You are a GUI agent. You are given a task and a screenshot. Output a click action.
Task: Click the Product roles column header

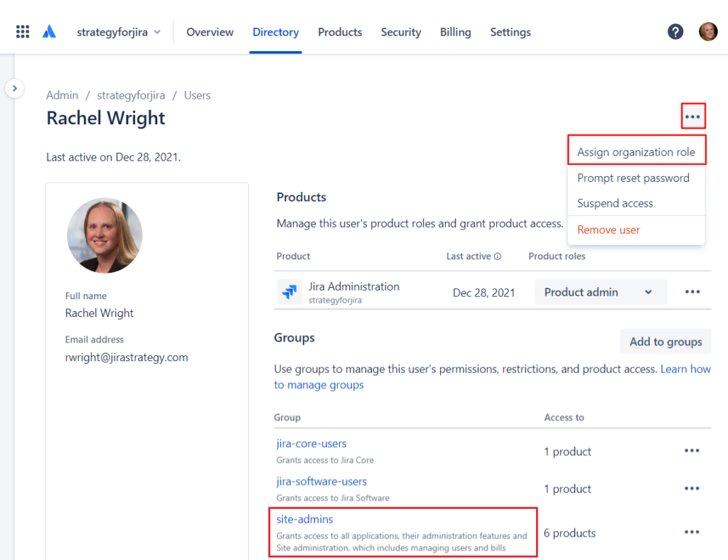click(557, 256)
